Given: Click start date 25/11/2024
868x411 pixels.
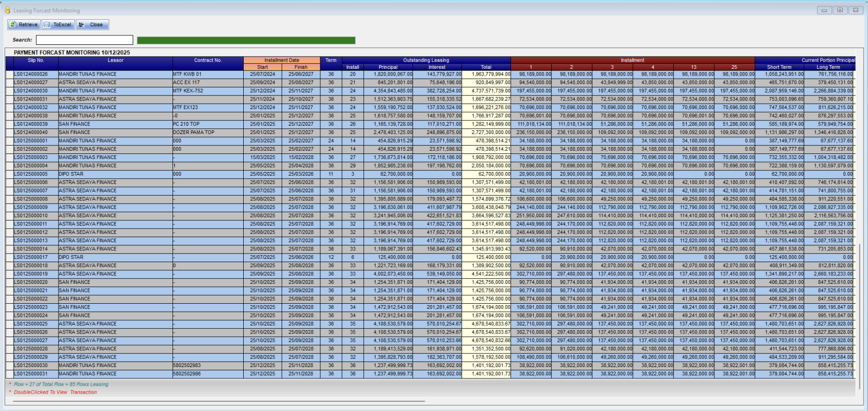Looking at the screenshot, I should click(263, 99).
